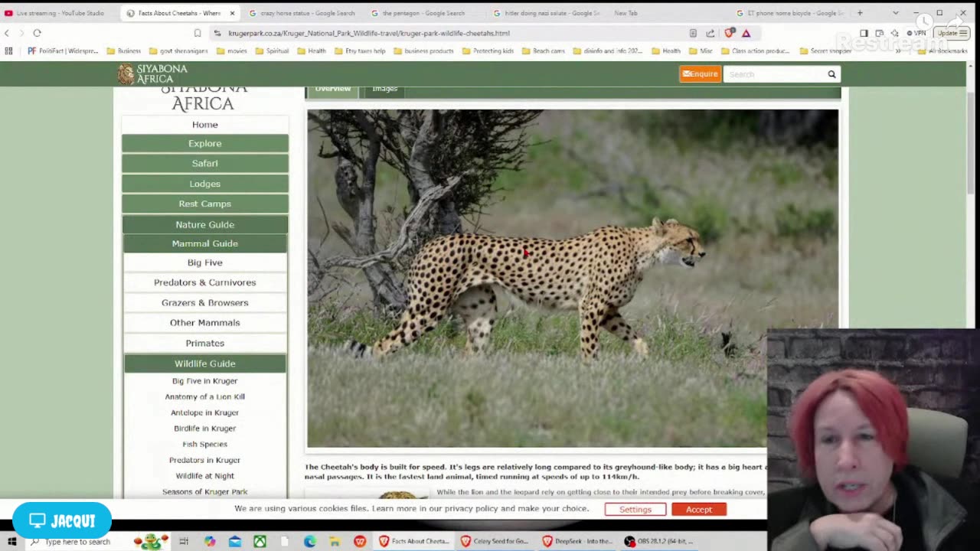Click the cheetah photo
The width and height of the screenshot is (980, 551).
pyautogui.click(x=573, y=279)
